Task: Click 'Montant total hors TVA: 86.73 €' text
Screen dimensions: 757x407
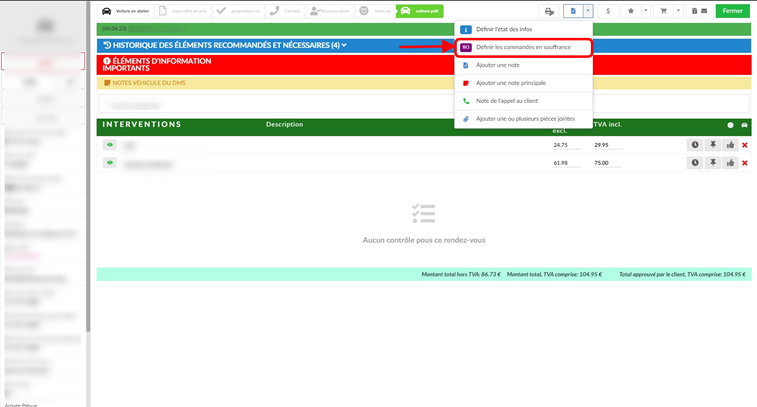Action: [x=461, y=274]
